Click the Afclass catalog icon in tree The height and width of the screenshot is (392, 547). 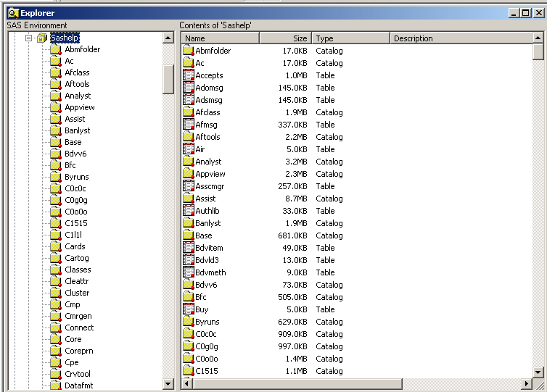tap(55, 72)
